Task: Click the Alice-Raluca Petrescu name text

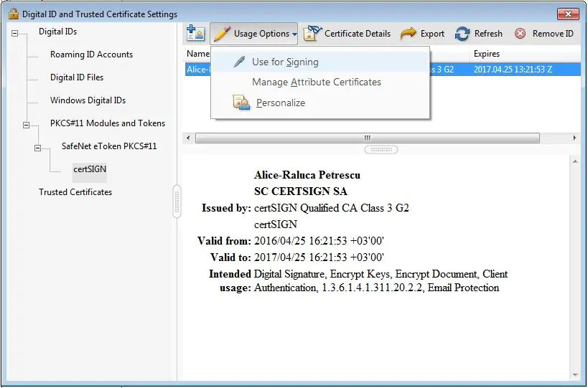Action: (x=307, y=175)
